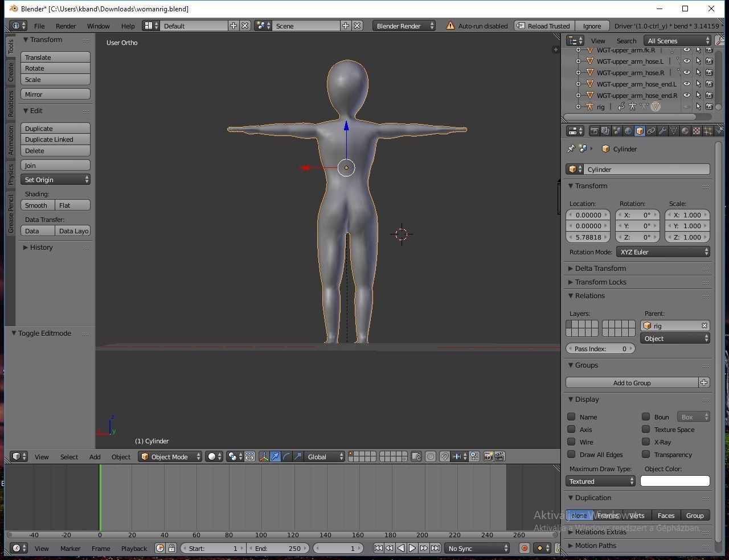Screen dimensions: 729x560
Task: Expand the History panel
Action: point(41,247)
